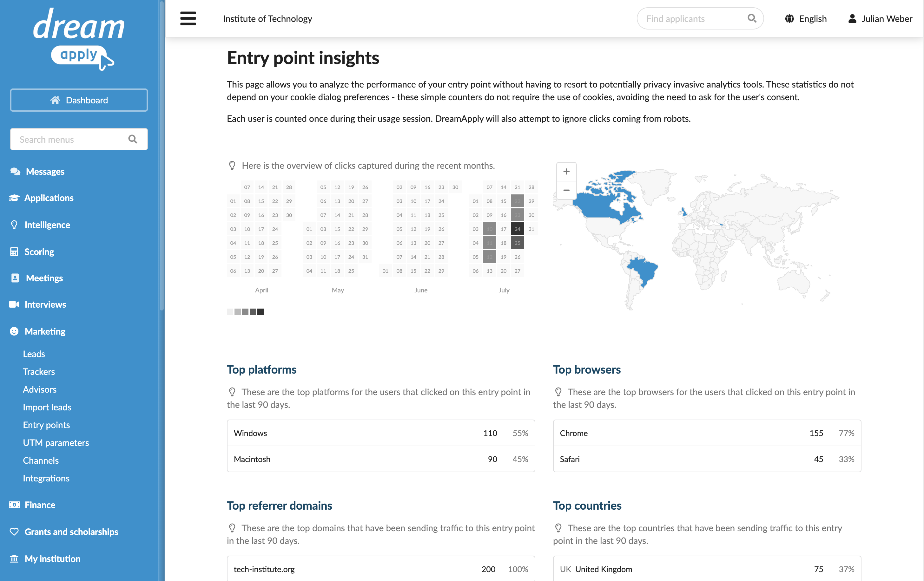Screen dimensions: 924x581
Task: Click the magnifier icon in Find applicants
Action: 752,18
